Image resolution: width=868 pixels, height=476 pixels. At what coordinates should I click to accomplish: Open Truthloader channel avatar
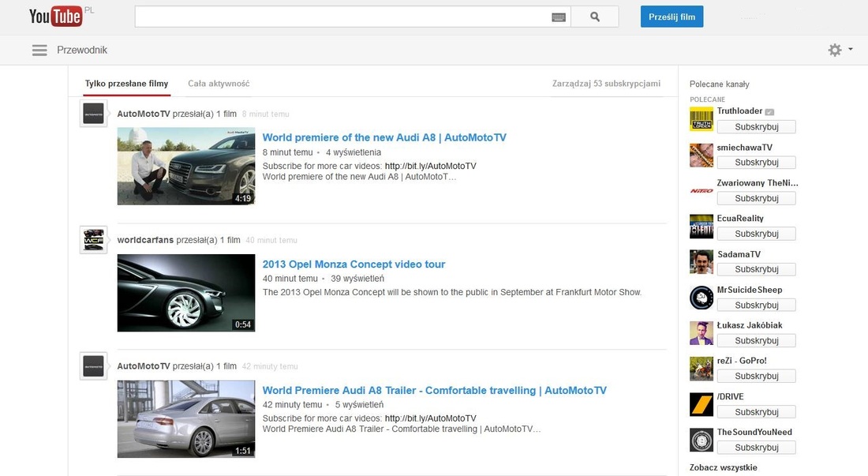(x=702, y=119)
